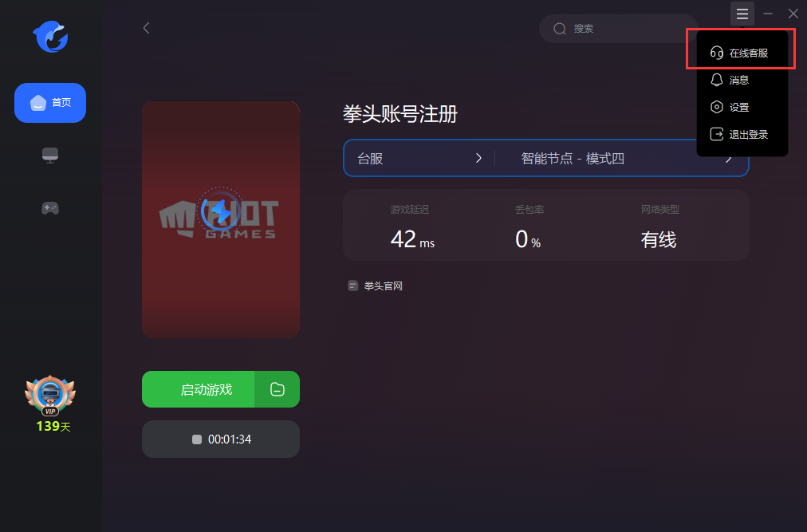
Task: Open the gamepad games library icon
Action: coord(50,208)
